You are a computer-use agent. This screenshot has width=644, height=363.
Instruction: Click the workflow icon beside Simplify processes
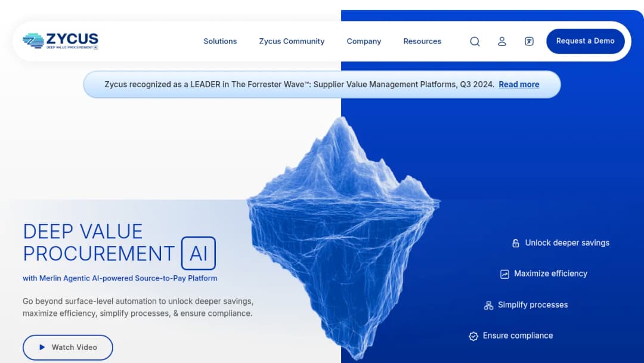point(488,306)
